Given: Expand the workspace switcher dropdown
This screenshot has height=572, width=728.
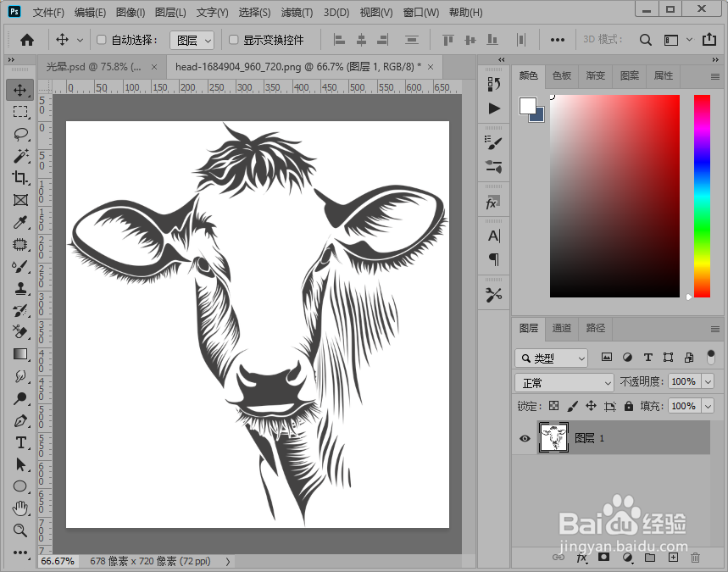Looking at the screenshot, I should click(690, 40).
